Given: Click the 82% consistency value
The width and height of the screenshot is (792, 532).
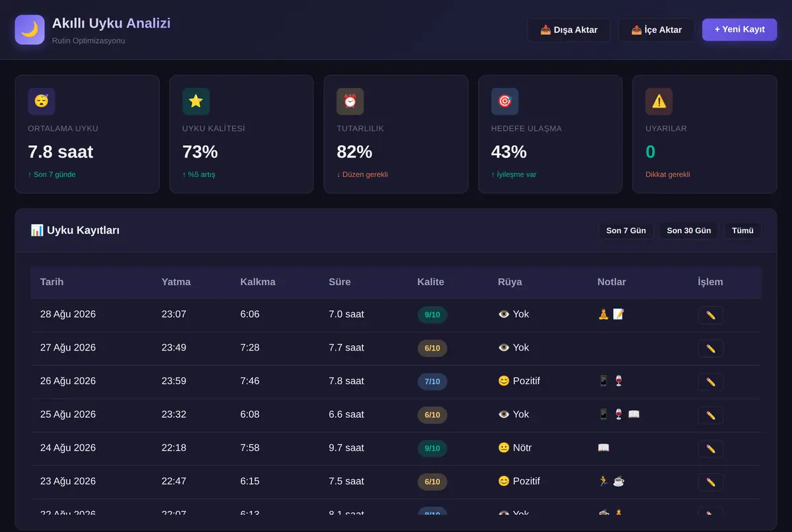Looking at the screenshot, I should click(x=354, y=152).
